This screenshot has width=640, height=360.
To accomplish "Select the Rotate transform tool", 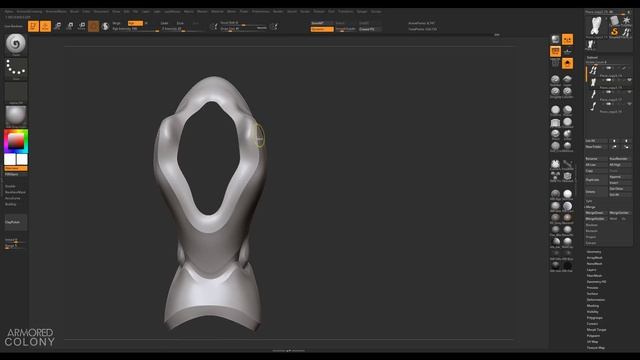I will pyautogui.click(x=82, y=26).
